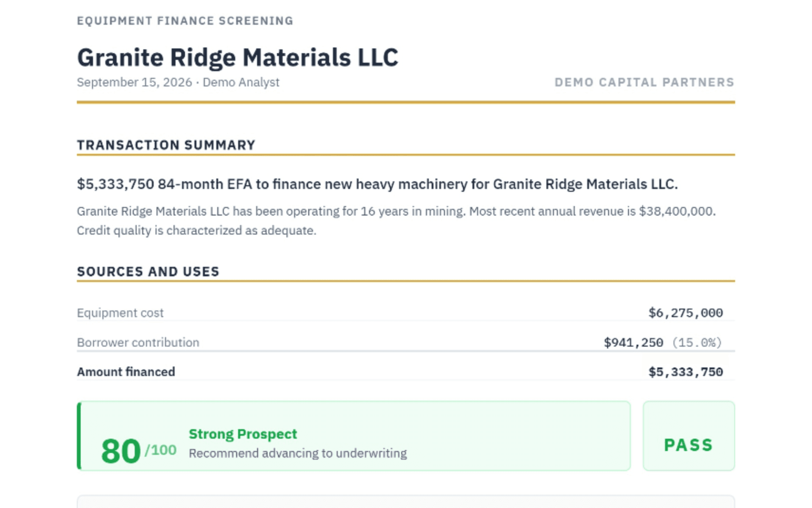Click the $5,333,750 amount financed value
The width and height of the screenshot is (812, 508).
point(686,372)
